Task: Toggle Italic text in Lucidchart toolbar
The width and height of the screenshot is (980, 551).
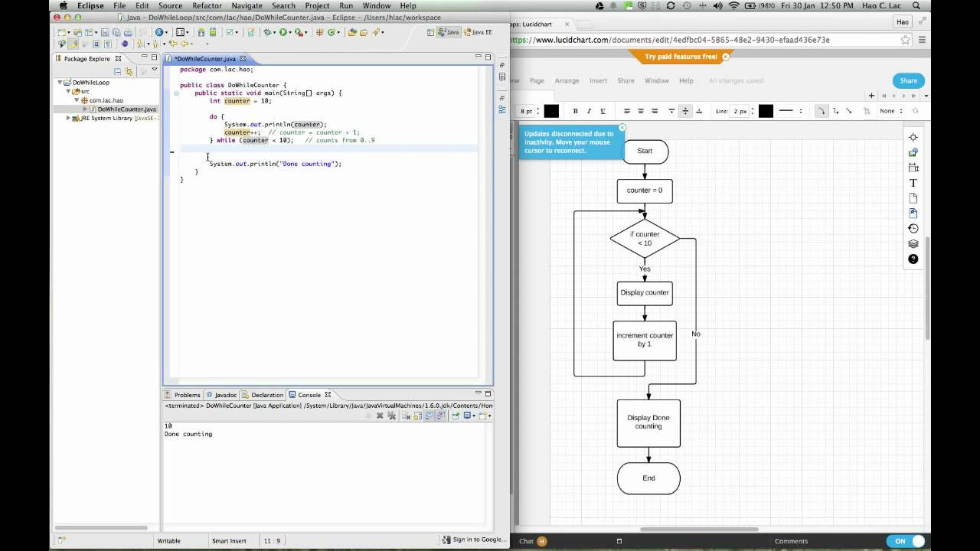Action: point(589,111)
